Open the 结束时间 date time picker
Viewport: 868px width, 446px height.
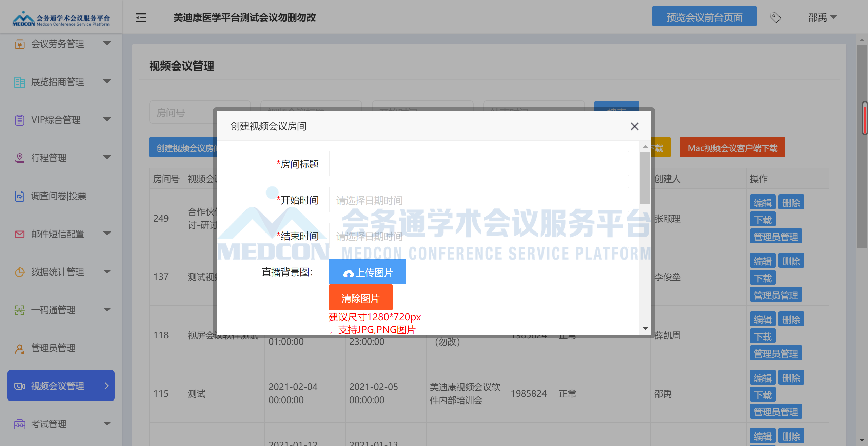pyautogui.click(x=479, y=236)
